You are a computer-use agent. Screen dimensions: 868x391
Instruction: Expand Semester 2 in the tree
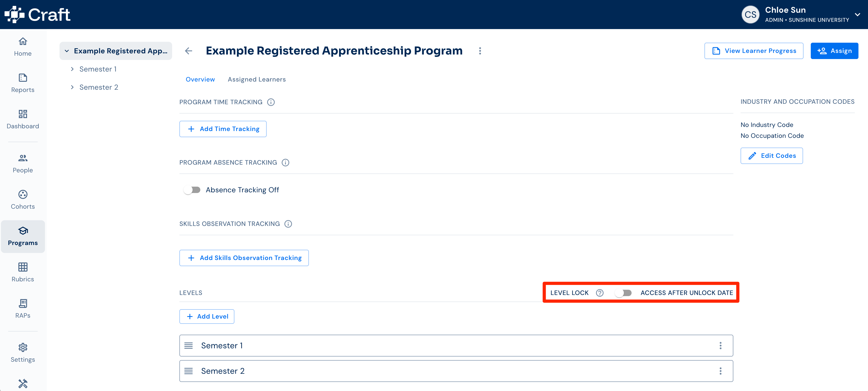72,87
